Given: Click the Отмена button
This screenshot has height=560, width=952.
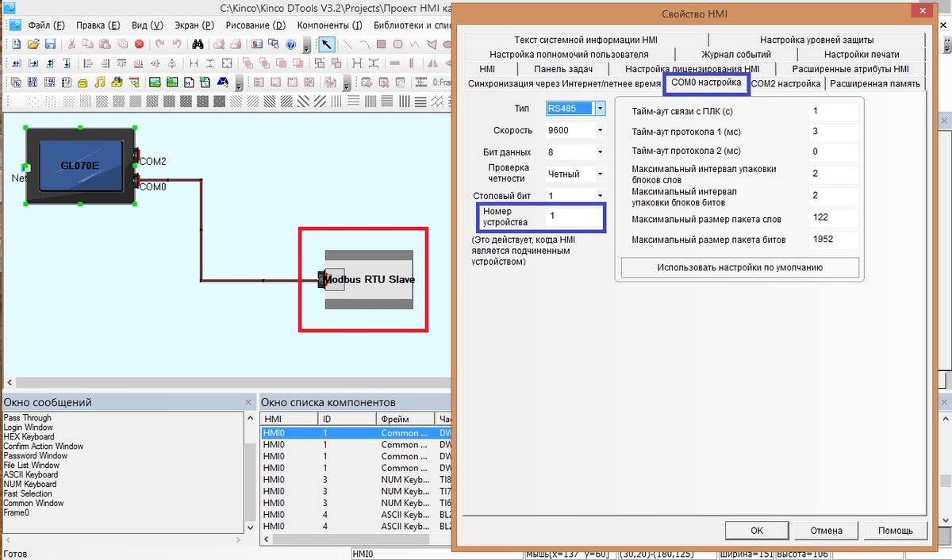Looking at the screenshot, I should tap(826, 531).
